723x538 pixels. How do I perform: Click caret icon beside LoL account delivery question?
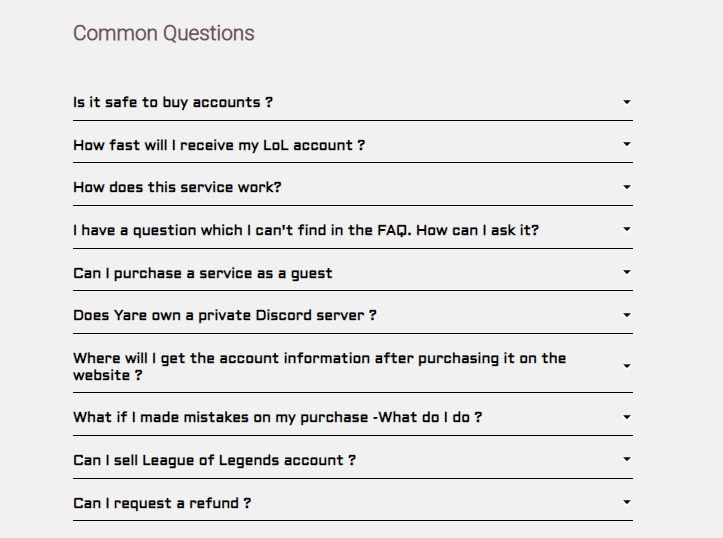coord(627,144)
